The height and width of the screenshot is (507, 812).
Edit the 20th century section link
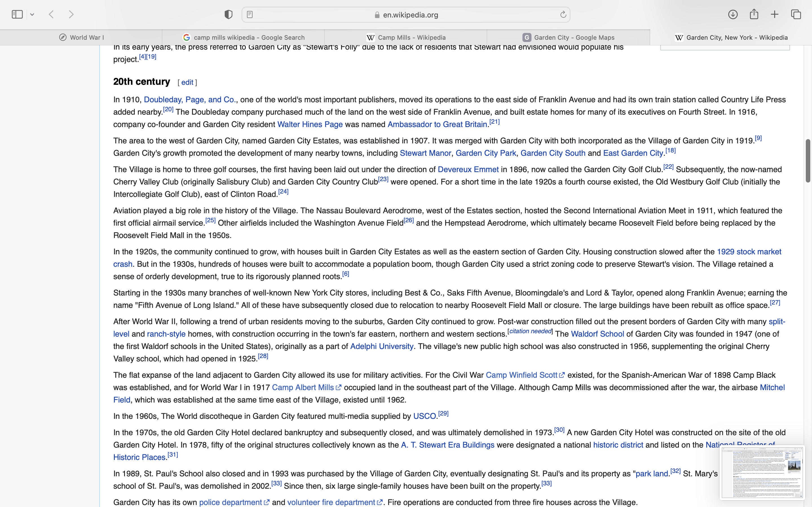(187, 83)
